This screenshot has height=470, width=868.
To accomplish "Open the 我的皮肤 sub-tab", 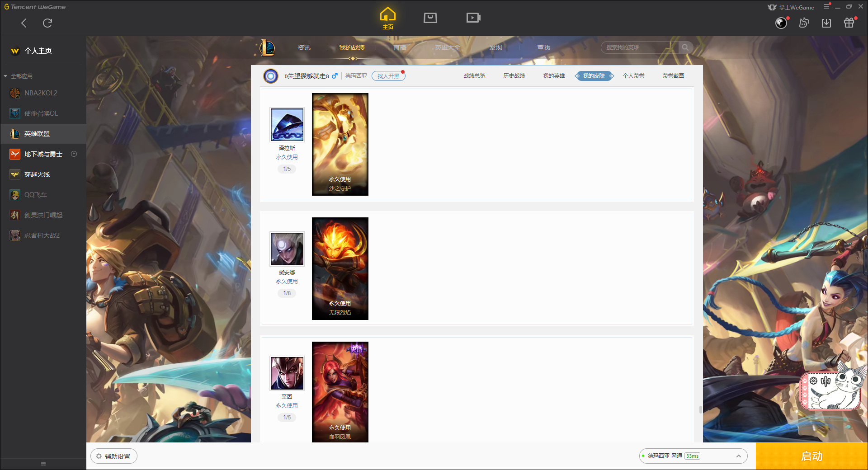I will click(594, 76).
